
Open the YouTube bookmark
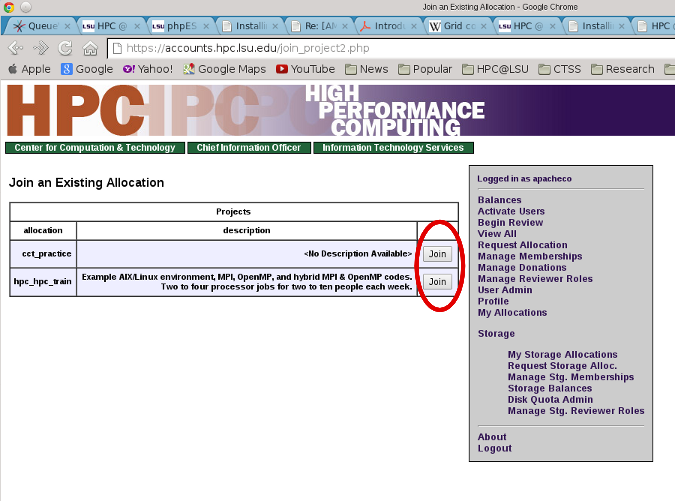tap(305, 69)
